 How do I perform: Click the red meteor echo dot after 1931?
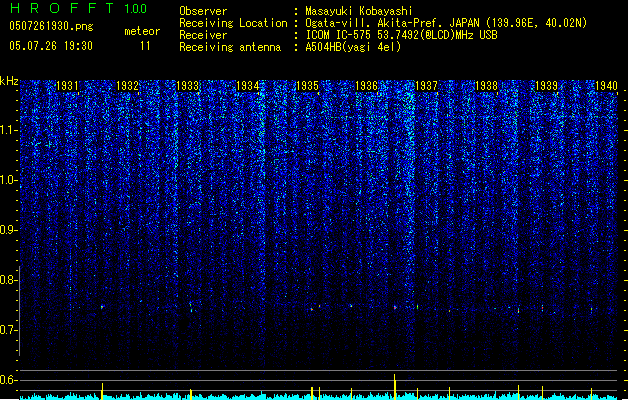[102, 307]
